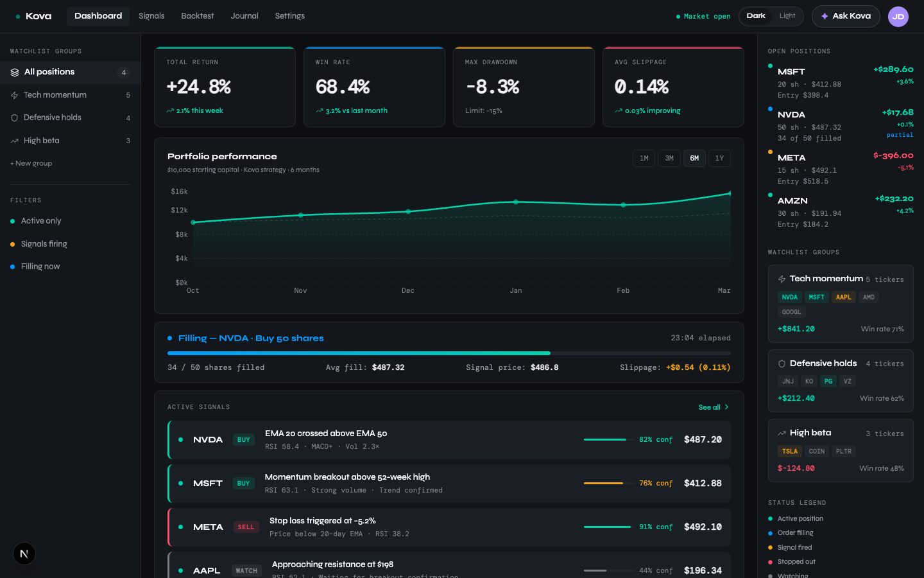Click the round N badge in the corner
The width and height of the screenshot is (924, 578).
(24, 554)
